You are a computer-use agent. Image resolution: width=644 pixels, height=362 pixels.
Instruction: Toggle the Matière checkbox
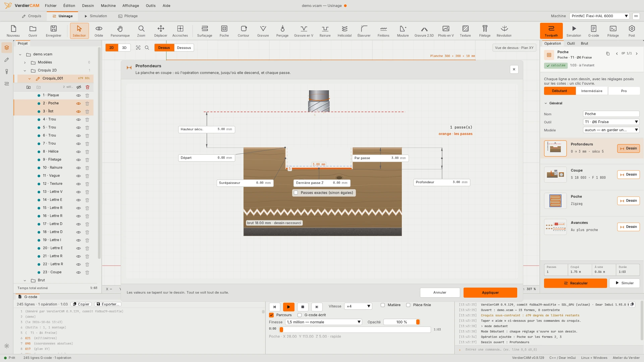[x=383, y=305]
